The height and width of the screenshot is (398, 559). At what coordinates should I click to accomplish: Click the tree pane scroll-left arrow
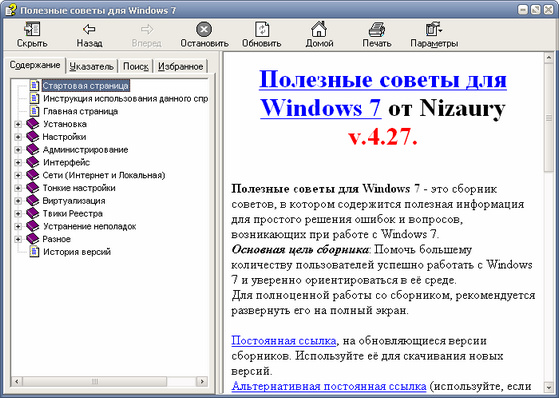[x=16, y=381]
